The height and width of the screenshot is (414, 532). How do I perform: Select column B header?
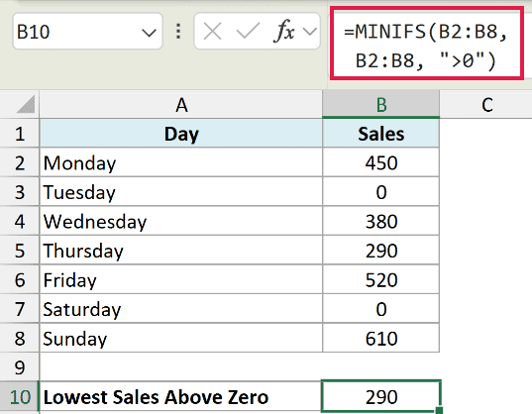[x=380, y=104]
